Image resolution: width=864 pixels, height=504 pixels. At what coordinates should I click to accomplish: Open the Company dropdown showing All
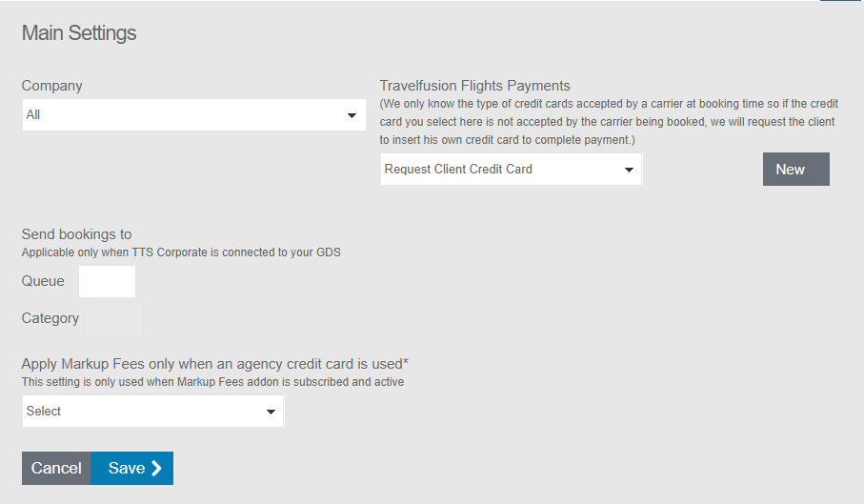(181, 115)
